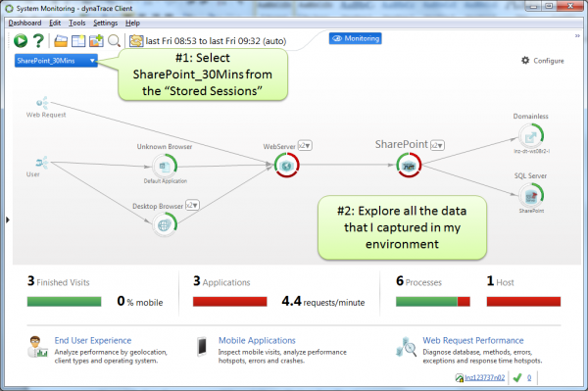Open the Help menu

point(132,23)
